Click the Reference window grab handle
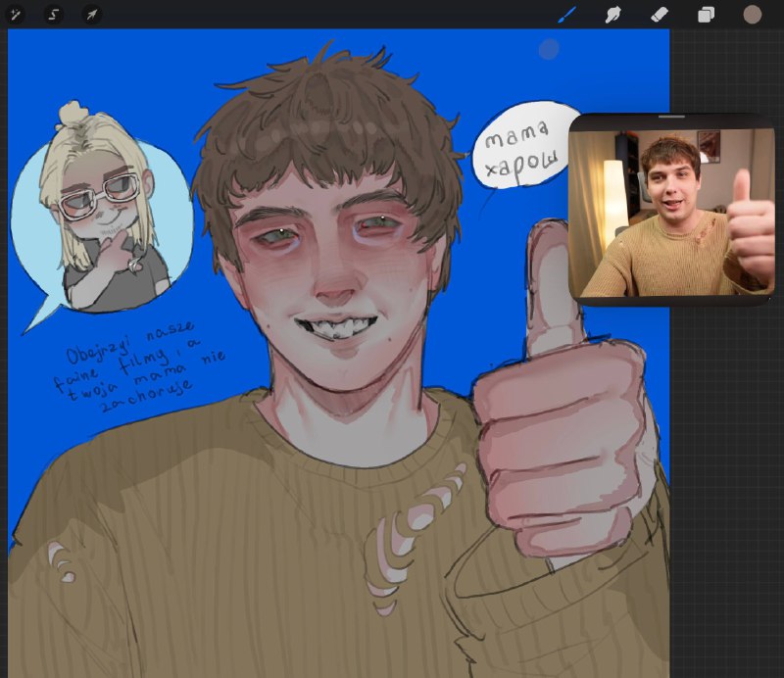The width and height of the screenshot is (784, 678). pyautogui.click(x=671, y=117)
